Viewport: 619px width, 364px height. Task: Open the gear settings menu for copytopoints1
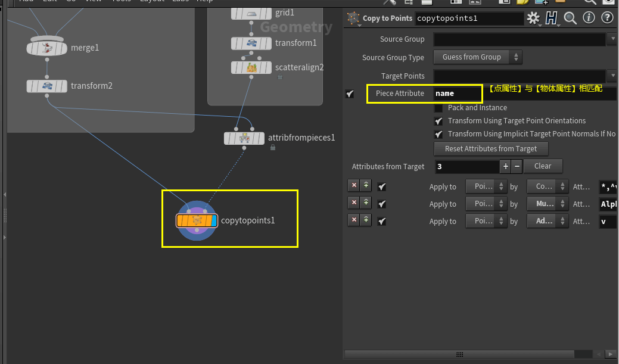[533, 18]
